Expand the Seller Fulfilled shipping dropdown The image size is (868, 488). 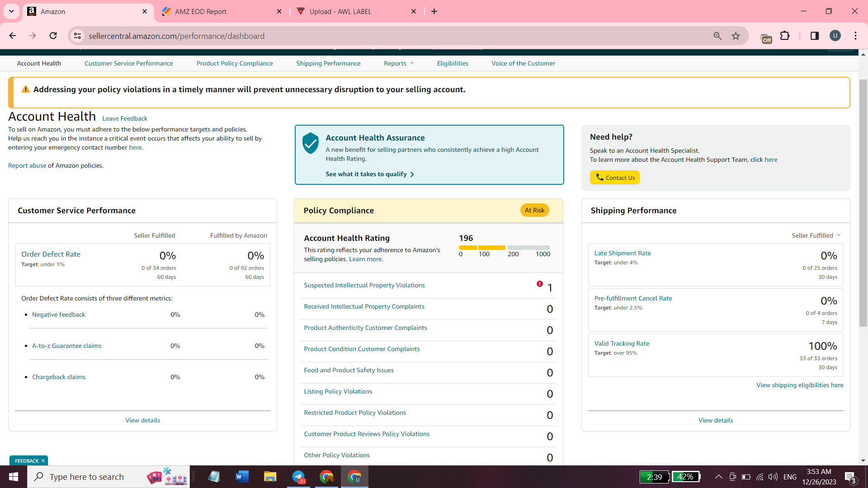coord(816,235)
